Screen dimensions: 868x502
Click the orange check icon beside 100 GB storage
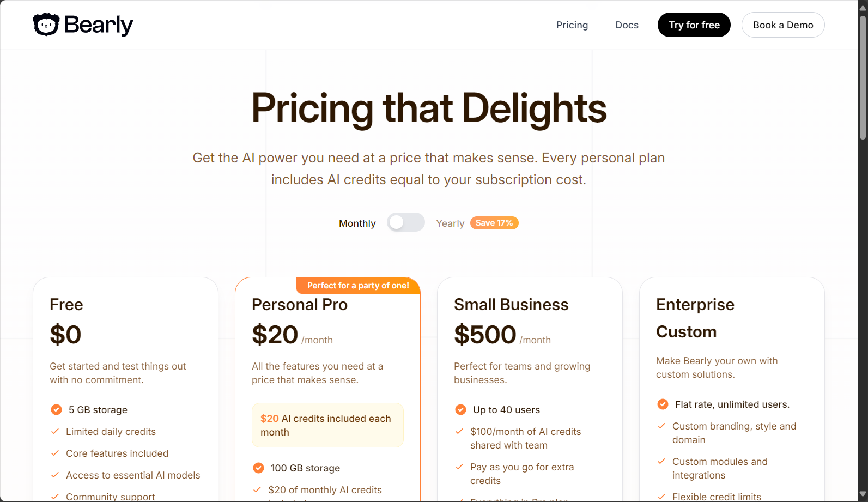point(258,468)
